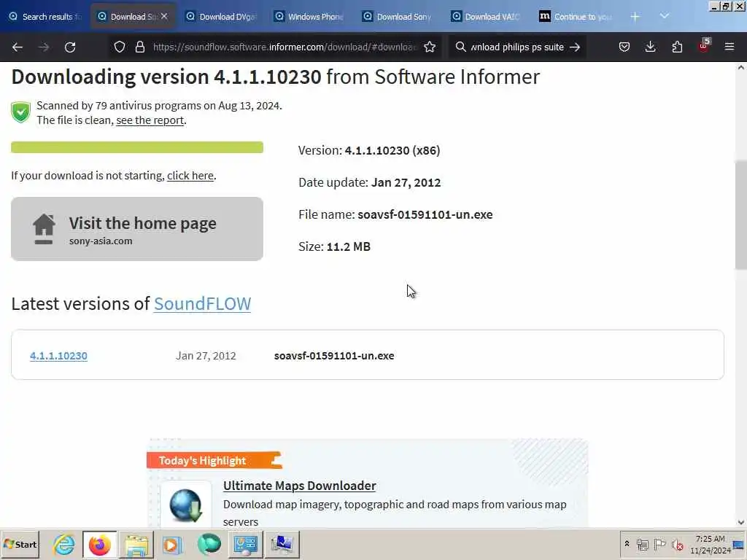Image resolution: width=747 pixels, height=560 pixels.
Task: Open the media player taskbar icon
Action: (172, 544)
